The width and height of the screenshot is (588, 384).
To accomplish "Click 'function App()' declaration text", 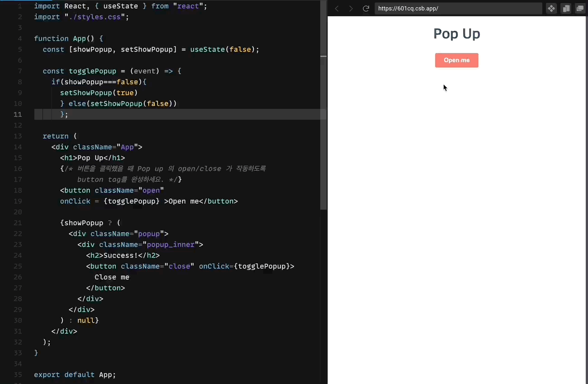I will [64, 38].
